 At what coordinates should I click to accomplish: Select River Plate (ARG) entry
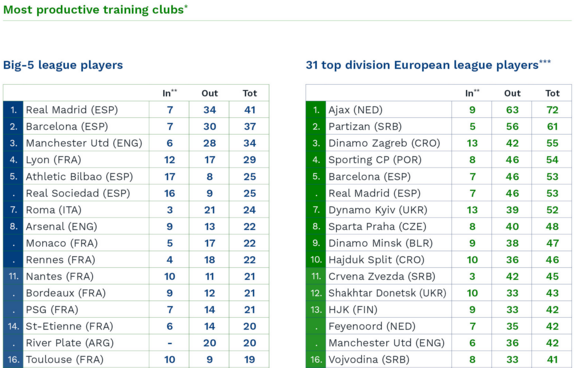(x=69, y=343)
